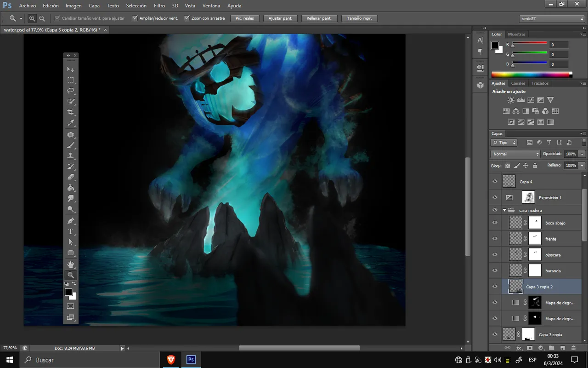Click the Brave browser taskbar icon
This screenshot has width=588, height=368.
tap(171, 360)
